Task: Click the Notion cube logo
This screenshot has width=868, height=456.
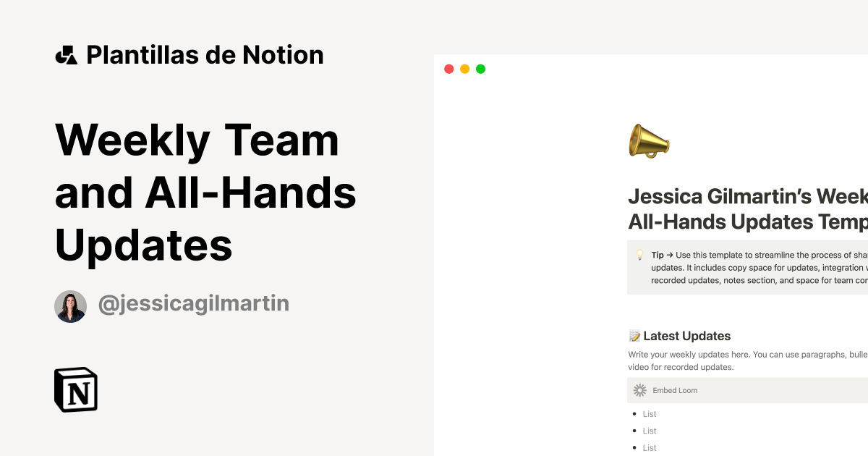Action: coord(75,389)
